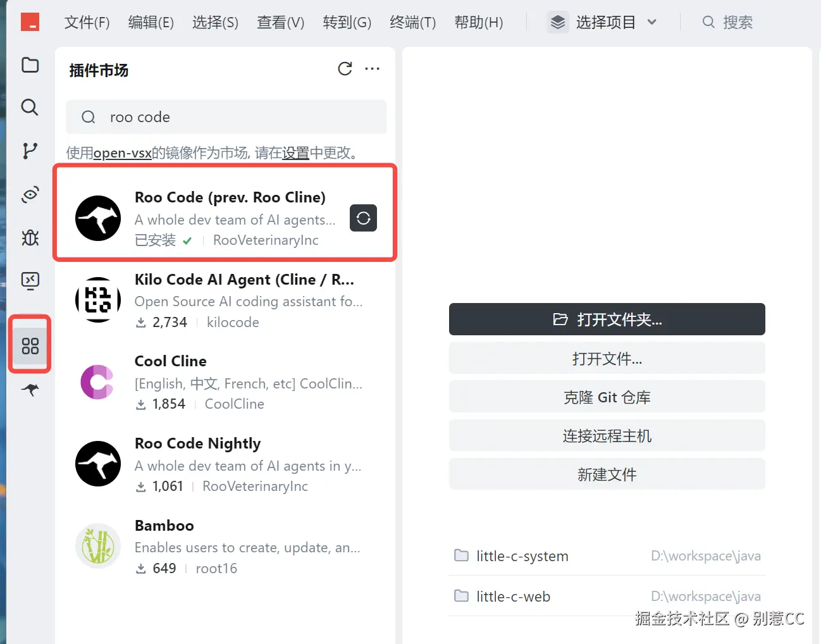Open the Explorer folder icon in sidebar
The width and height of the screenshot is (821, 644).
(30, 65)
